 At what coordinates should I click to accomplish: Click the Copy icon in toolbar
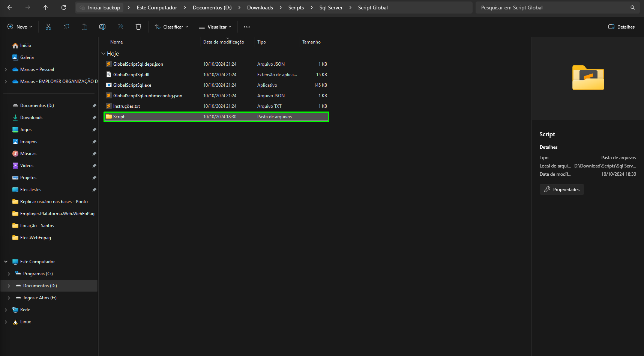tap(66, 27)
